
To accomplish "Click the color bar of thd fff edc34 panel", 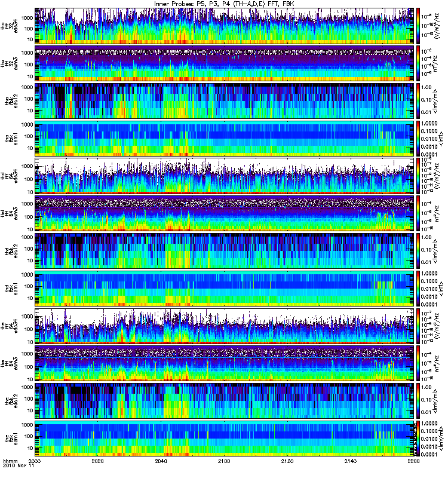I will 418,176.
